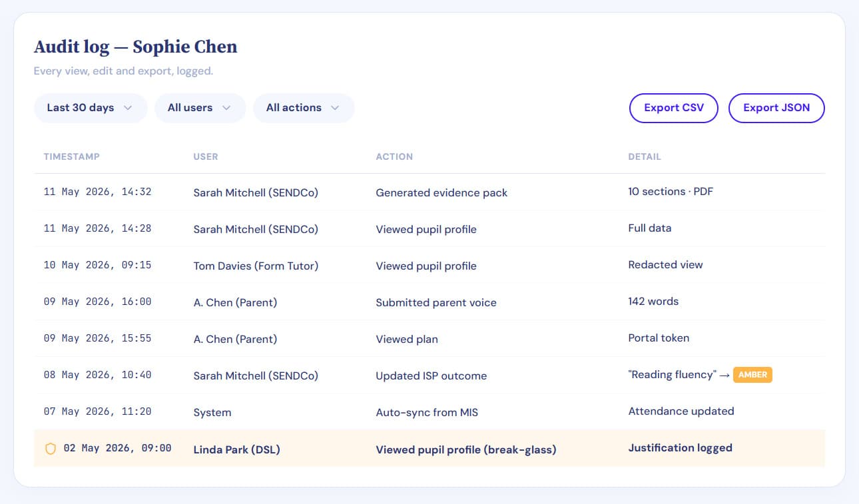Click the USER column header
The height and width of the screenshot is (504, 859).
coord(206,156)
